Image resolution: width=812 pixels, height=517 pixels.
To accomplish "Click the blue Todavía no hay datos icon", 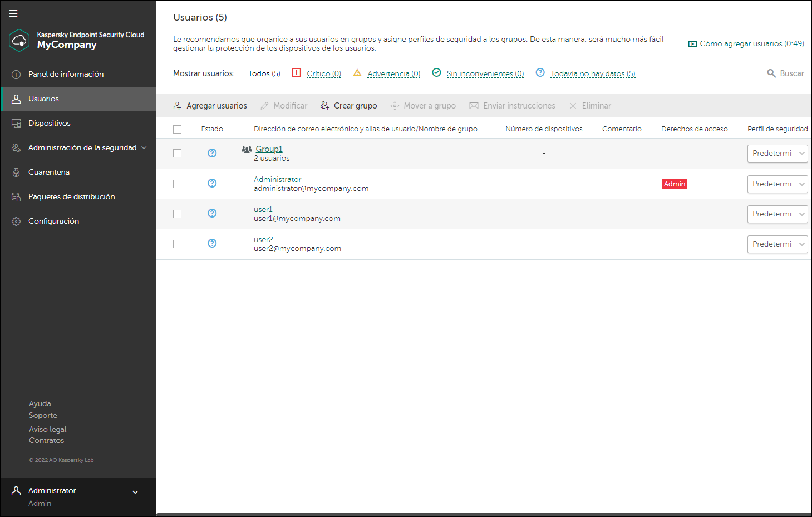I will (x=540, y=73).
